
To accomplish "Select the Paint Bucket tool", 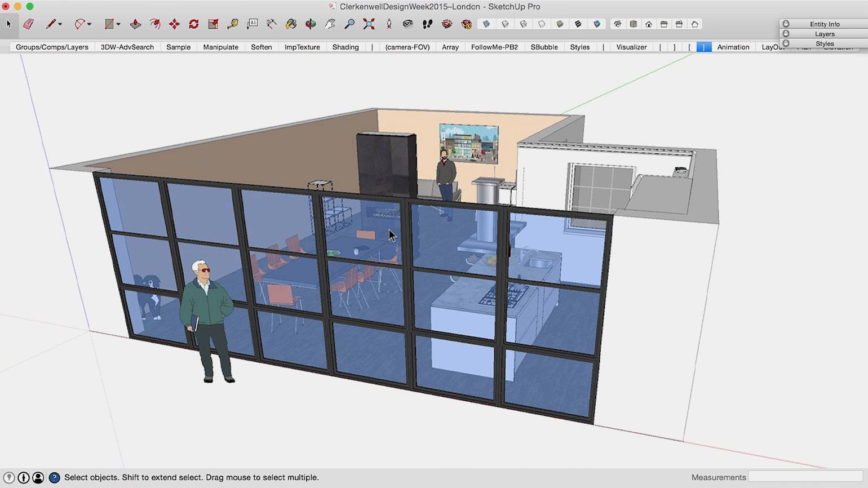I will click(291, 24).
